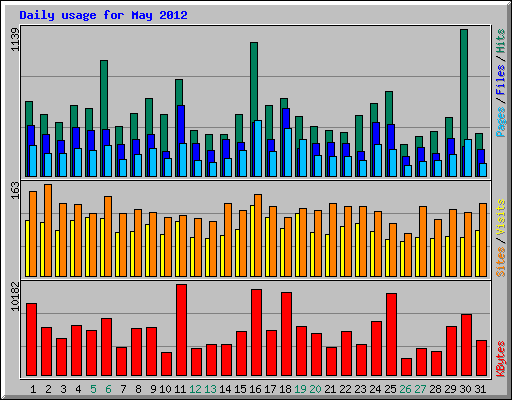The image size is (512, 400).
Task: Select day 19 weekend label
Action: point(300,389)
